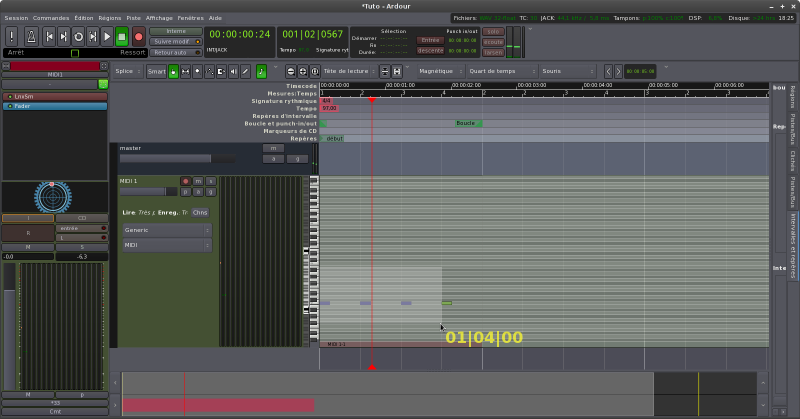Click the MIDI panic exclamation button

pos(12,37)
